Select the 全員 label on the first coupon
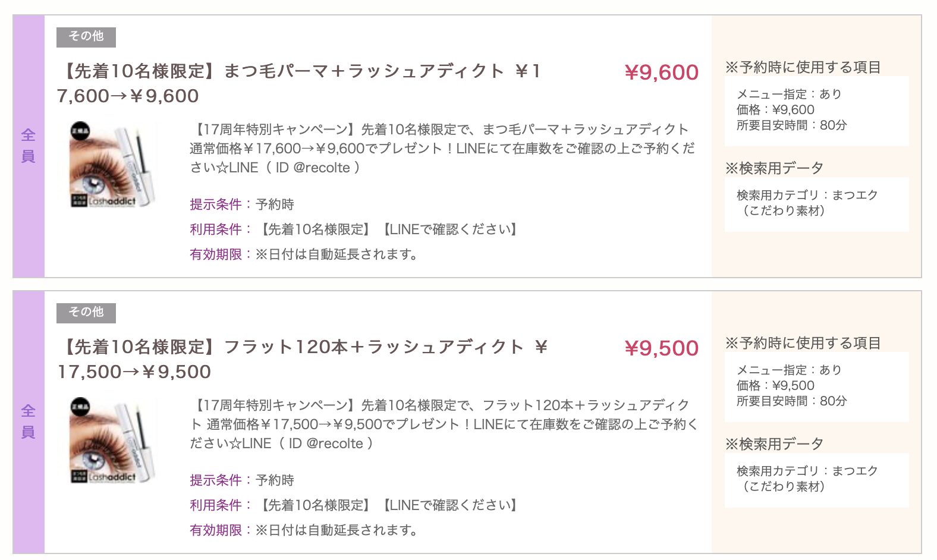This screenshot has width=937, height=560. pos(29,146)
